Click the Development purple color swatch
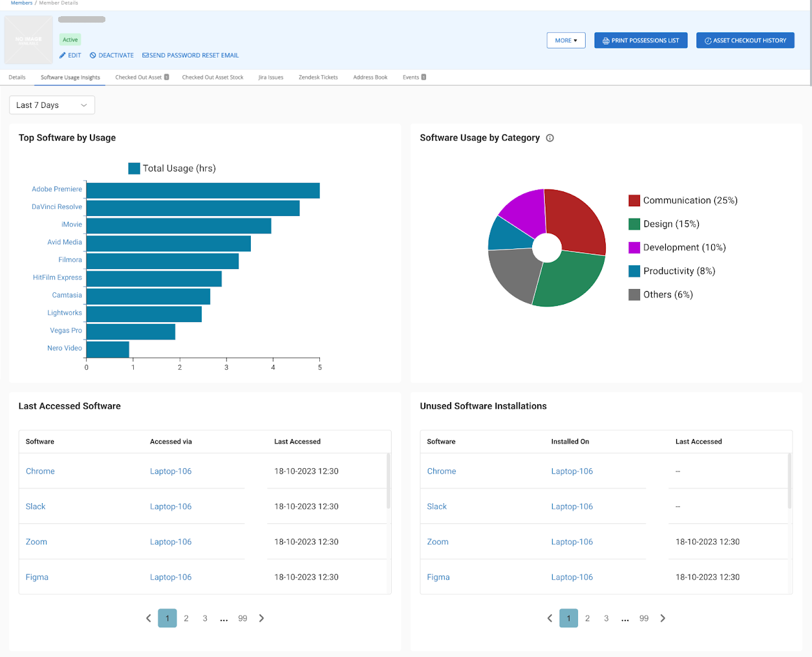This screenshot has width=812, height=657. (634, 248)
